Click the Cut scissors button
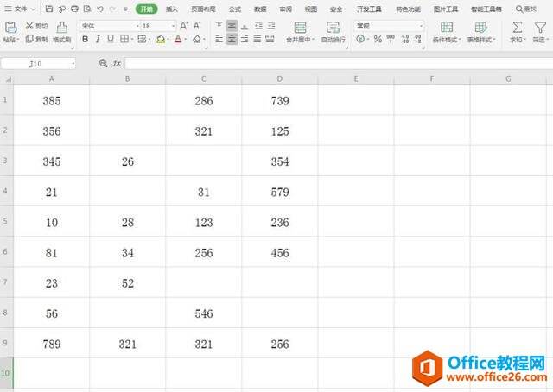The image size is (553, 392). (36, 26)
